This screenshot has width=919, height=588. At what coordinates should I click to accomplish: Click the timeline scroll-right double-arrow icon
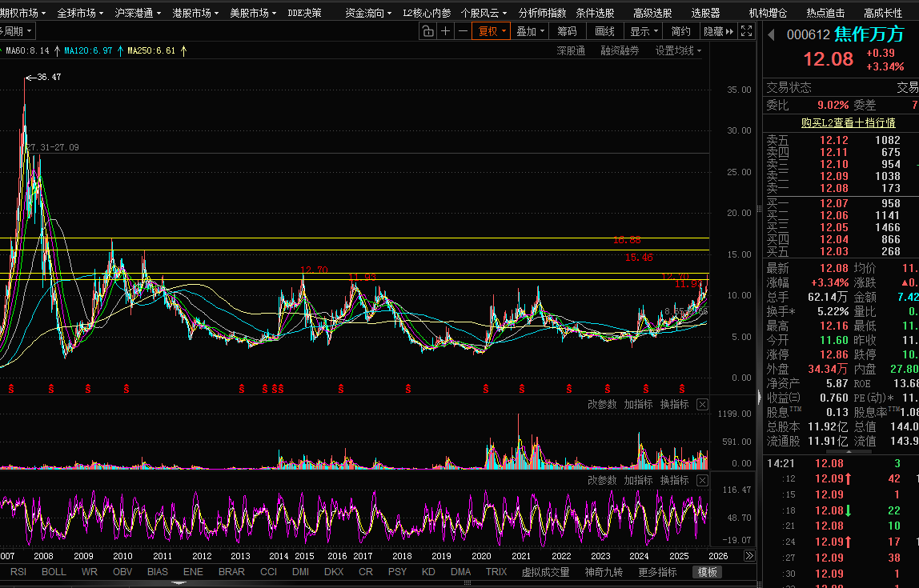pos(748,556)
